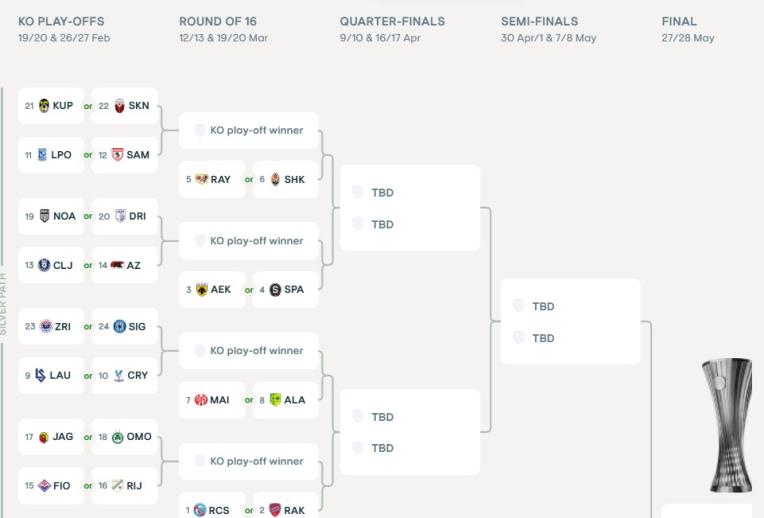Click the Quarter-finals column header
The image size is (764, 518).
380,21
